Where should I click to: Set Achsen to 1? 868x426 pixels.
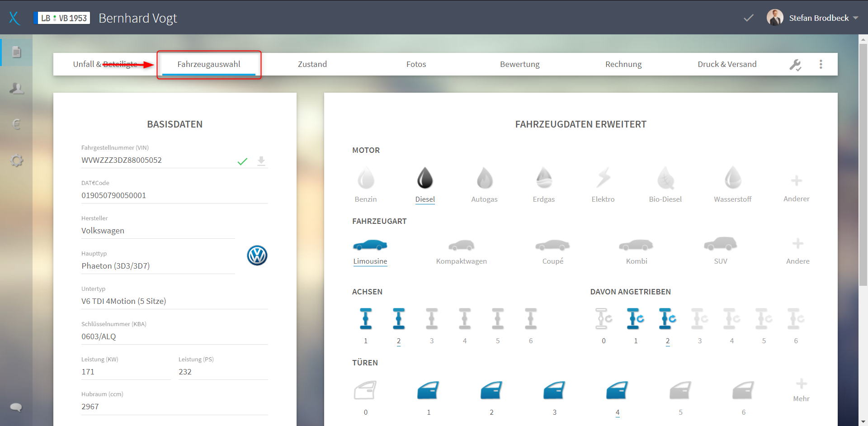pos(366,326)
